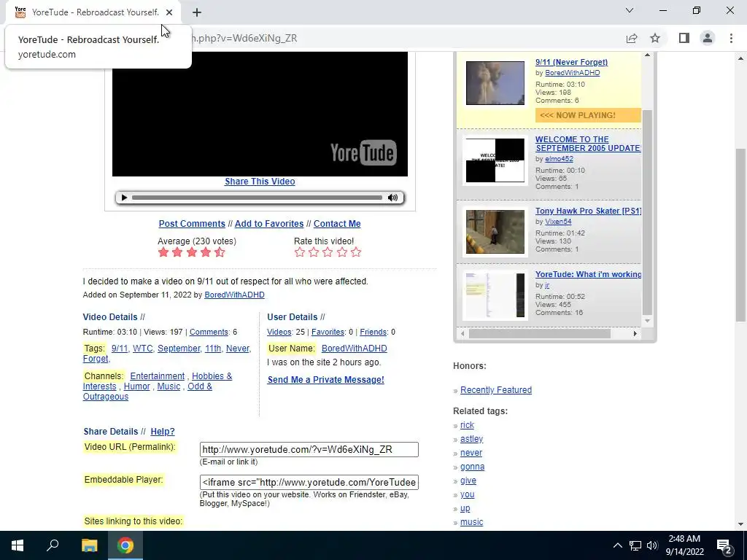Select the related tag gonna
The image size is (747, 560).
pyautogui.click(x=472, y=467)
